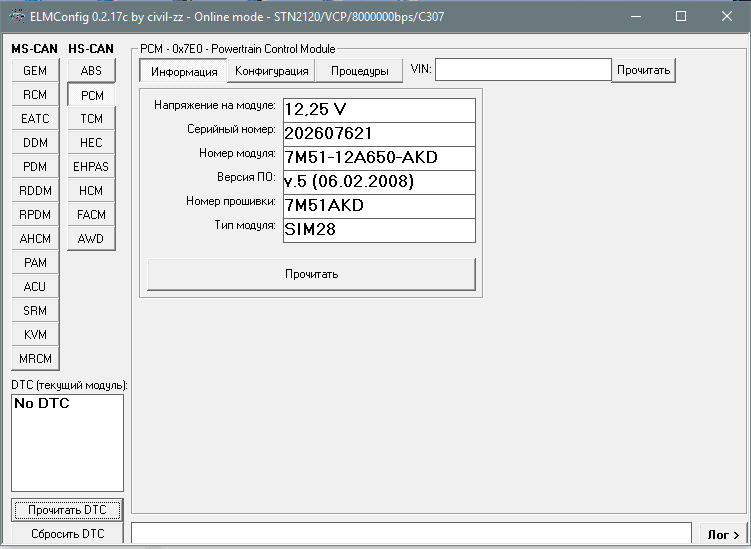Choose the HEC module
751x549 pixels.
tap(91, 143)
